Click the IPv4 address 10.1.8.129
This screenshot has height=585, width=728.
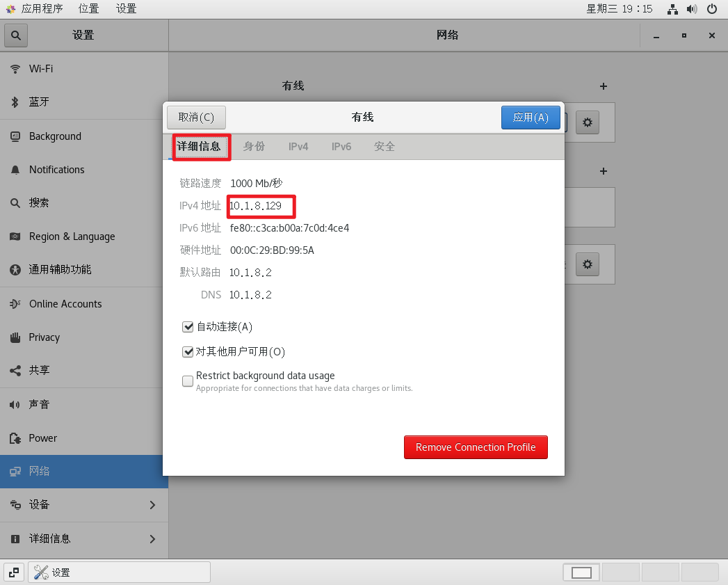click(256, 206)
